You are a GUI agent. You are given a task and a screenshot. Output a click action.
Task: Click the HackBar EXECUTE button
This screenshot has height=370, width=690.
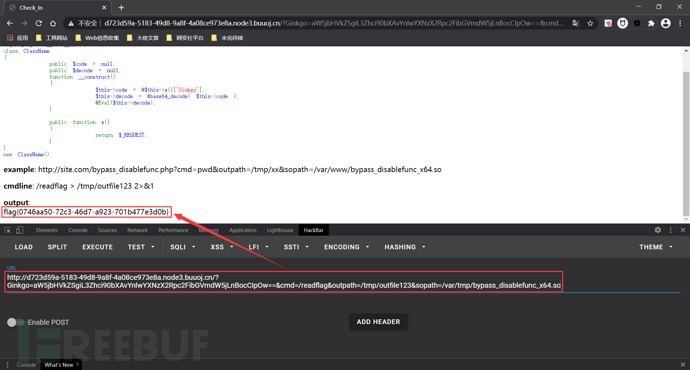(x=97, y=247)
